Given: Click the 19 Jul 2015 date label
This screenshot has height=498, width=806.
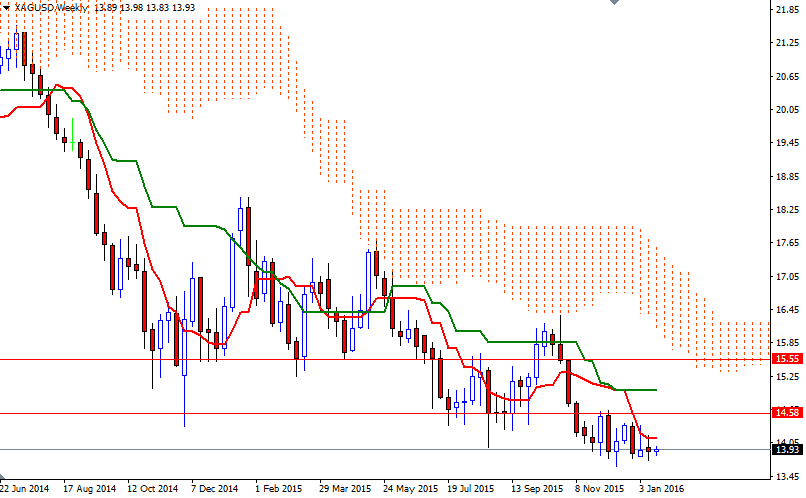Looking at the screenshot, I should click(x=470, y=488).
